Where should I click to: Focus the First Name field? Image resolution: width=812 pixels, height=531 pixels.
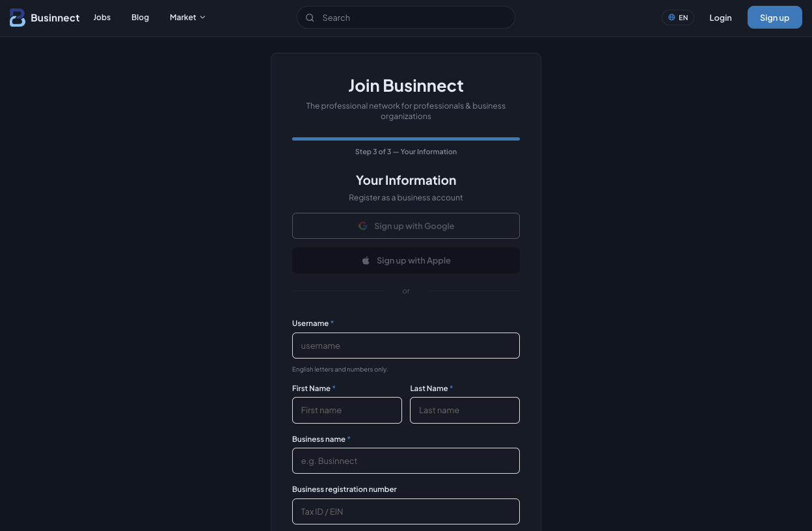point(347,410)
